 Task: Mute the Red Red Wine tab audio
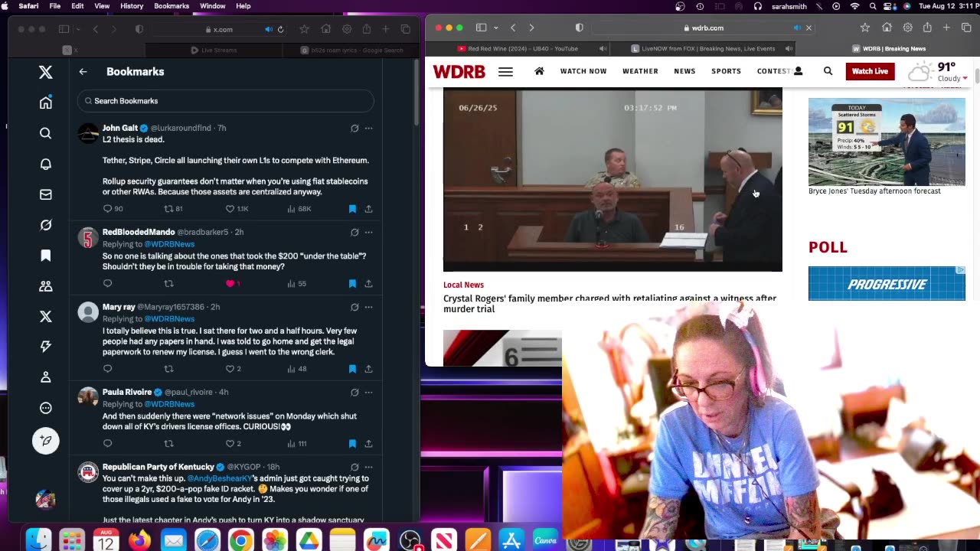click(x=603, y=49)
